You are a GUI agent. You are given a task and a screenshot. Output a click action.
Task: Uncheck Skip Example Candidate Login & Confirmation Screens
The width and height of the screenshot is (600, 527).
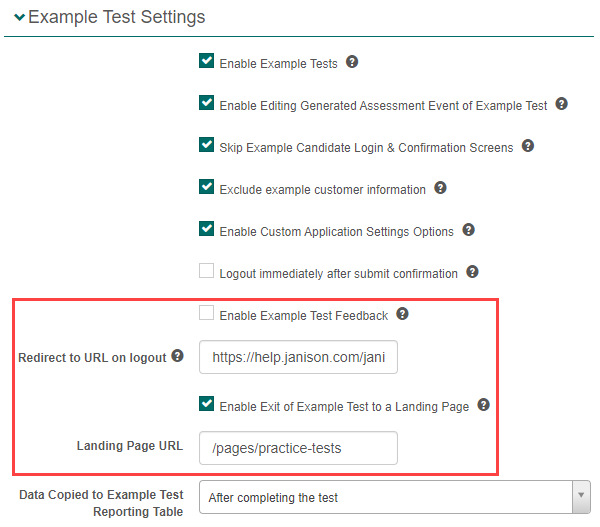point(207,146)
